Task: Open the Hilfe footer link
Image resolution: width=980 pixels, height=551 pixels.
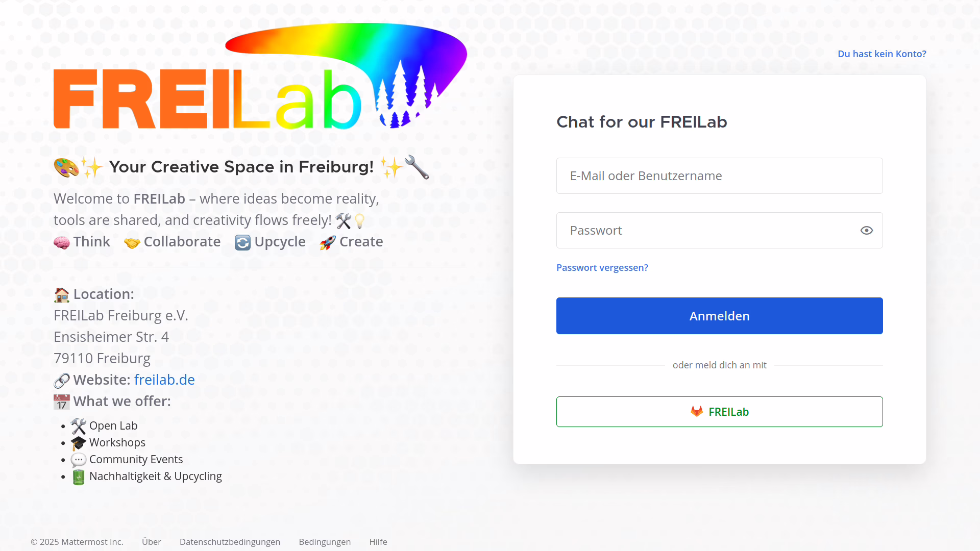Action: [x=378, y=542]
